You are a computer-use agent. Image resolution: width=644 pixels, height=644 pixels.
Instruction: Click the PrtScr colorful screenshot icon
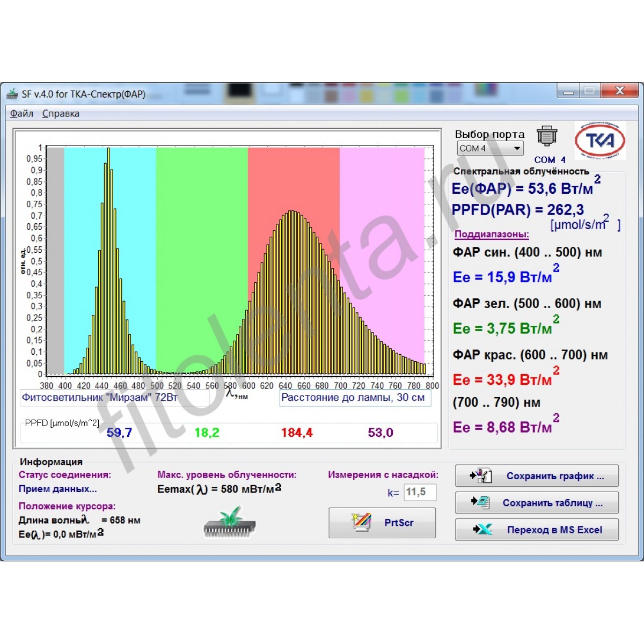coord(361,522)
